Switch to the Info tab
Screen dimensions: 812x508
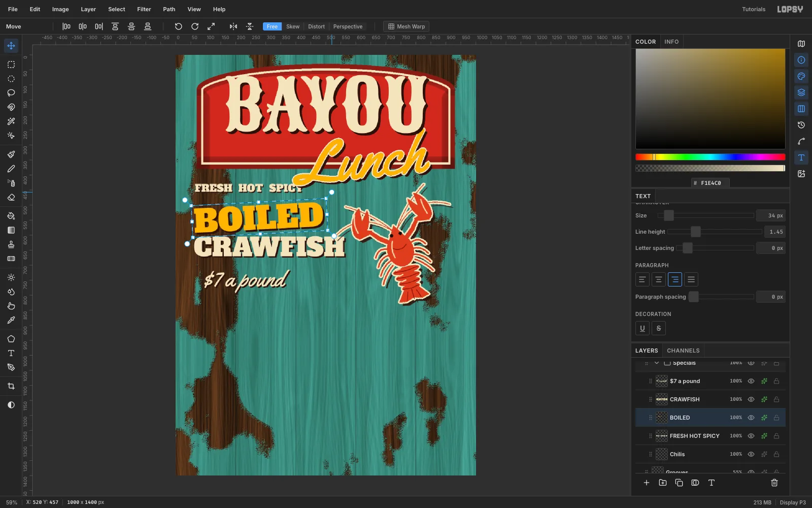[x=671, y=42]
